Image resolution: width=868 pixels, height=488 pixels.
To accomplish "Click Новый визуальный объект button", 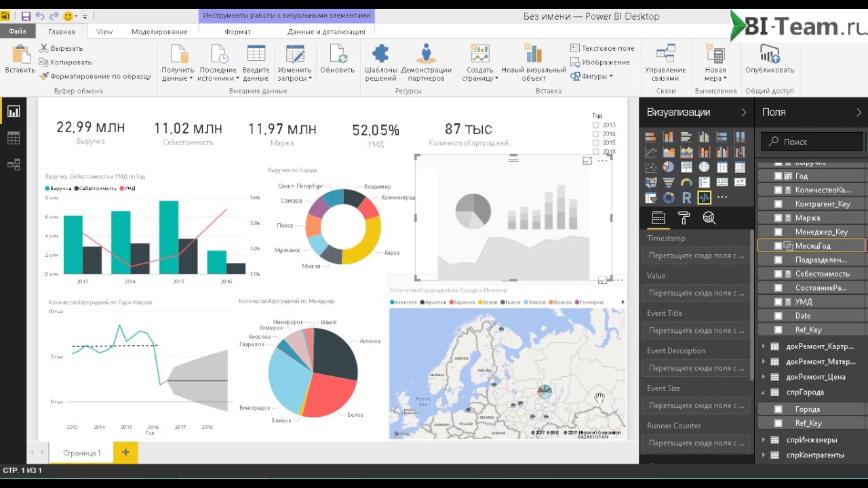I will 534,62.
